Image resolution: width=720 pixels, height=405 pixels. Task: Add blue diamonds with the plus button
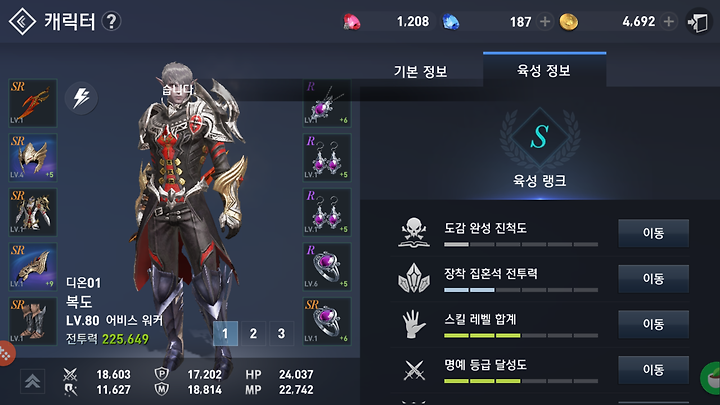[545, 22]
